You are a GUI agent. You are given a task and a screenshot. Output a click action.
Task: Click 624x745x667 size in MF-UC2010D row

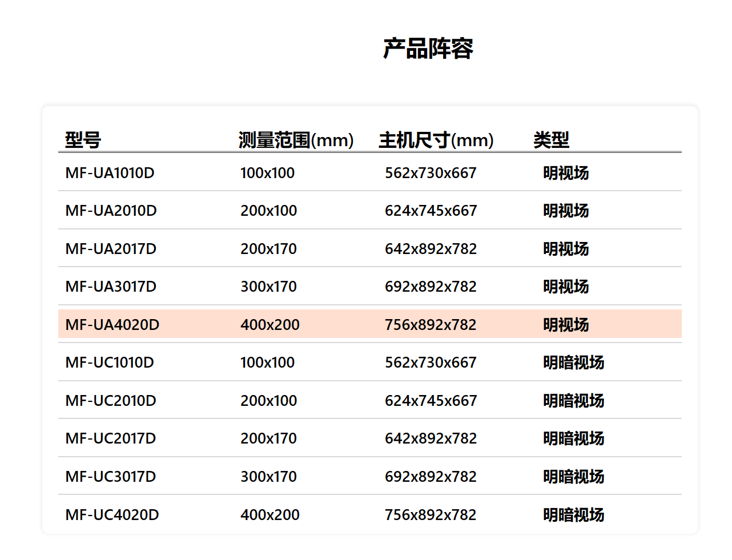[x=431, y=401]
